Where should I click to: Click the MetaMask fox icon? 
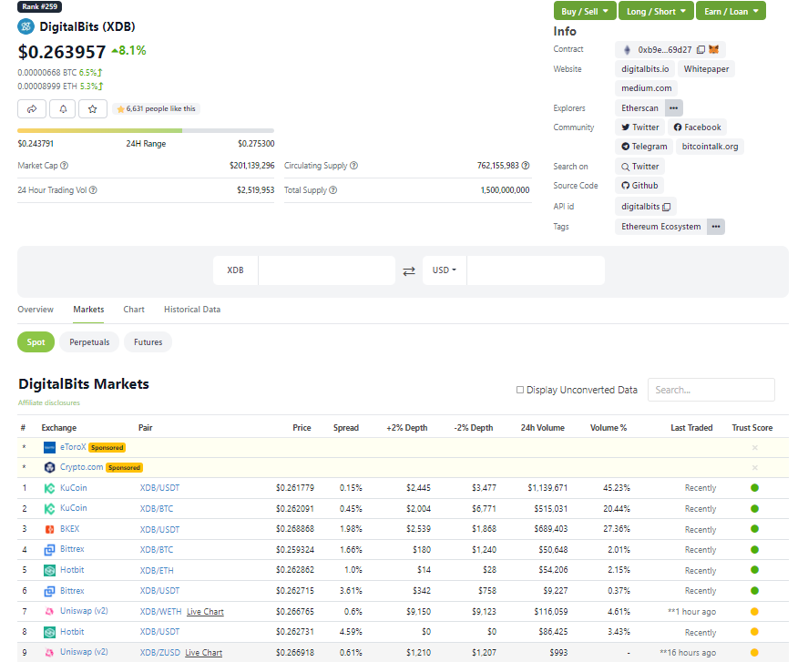(x=713, y=49)
